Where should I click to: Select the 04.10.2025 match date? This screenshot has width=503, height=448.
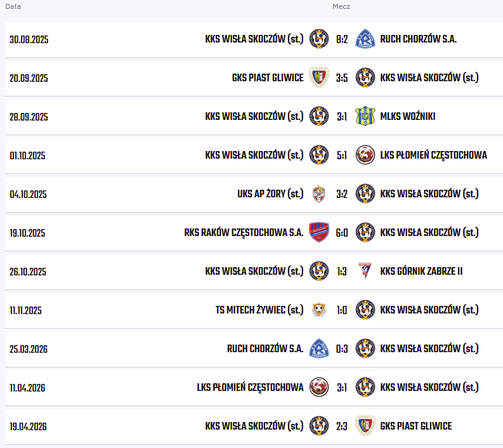29,195
